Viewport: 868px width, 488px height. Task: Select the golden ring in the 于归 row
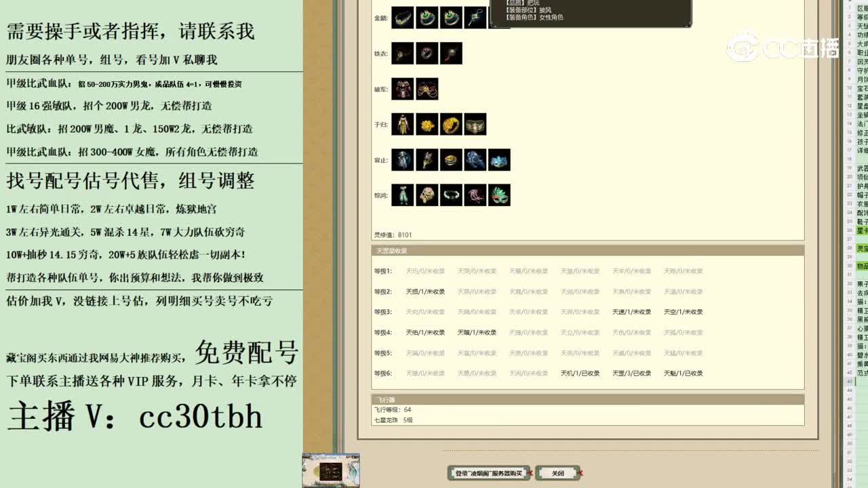[451, 124]
